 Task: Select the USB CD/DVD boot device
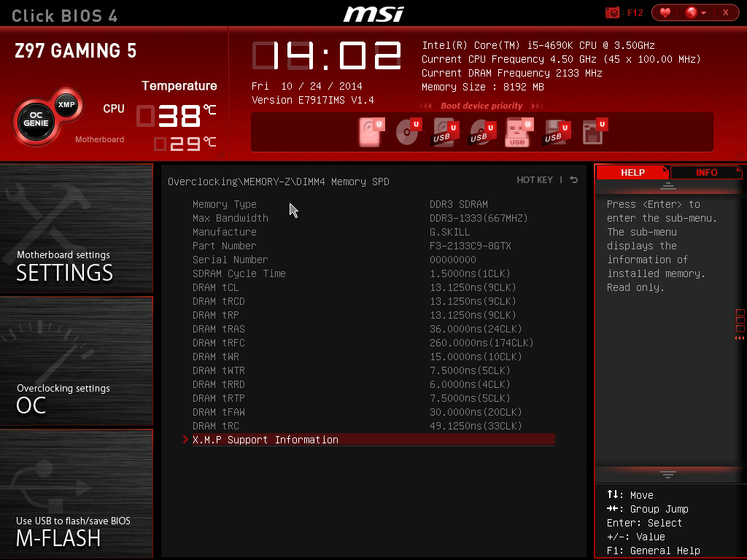[x=483, y=132]
